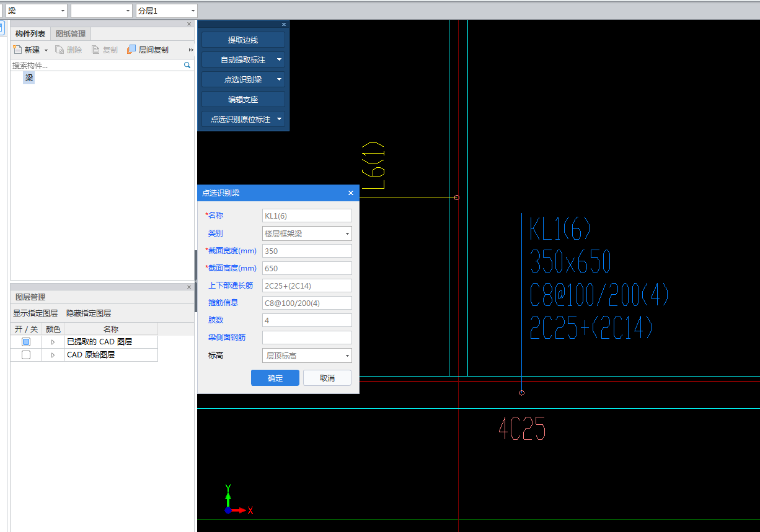760x532 pixels.
Task: Click the blue C8@100/200(4) drawing annotation
Action: coord(599,295)
